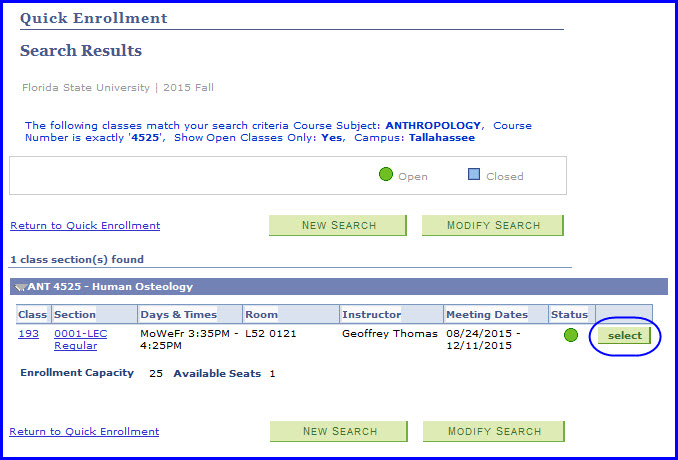678x460 pixels.
Task: Click the 'MoWeFr 3:35PM - 4:25PM' cell
Action: [x=189, y=340]
